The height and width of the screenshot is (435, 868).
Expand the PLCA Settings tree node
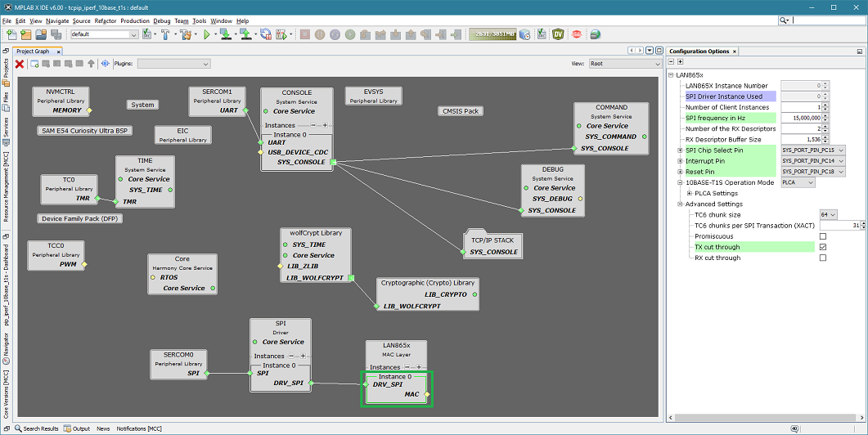click(x=689, y=193)
